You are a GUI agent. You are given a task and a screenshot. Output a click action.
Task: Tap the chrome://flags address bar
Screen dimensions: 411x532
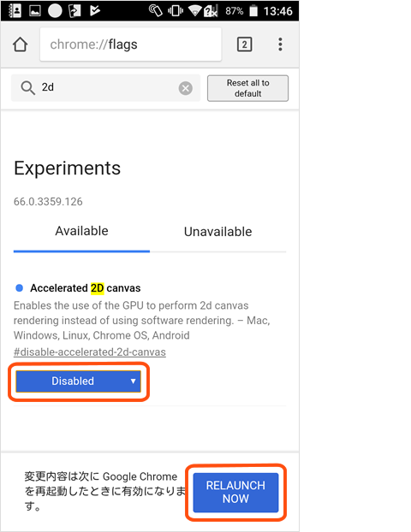coord(130,44)
